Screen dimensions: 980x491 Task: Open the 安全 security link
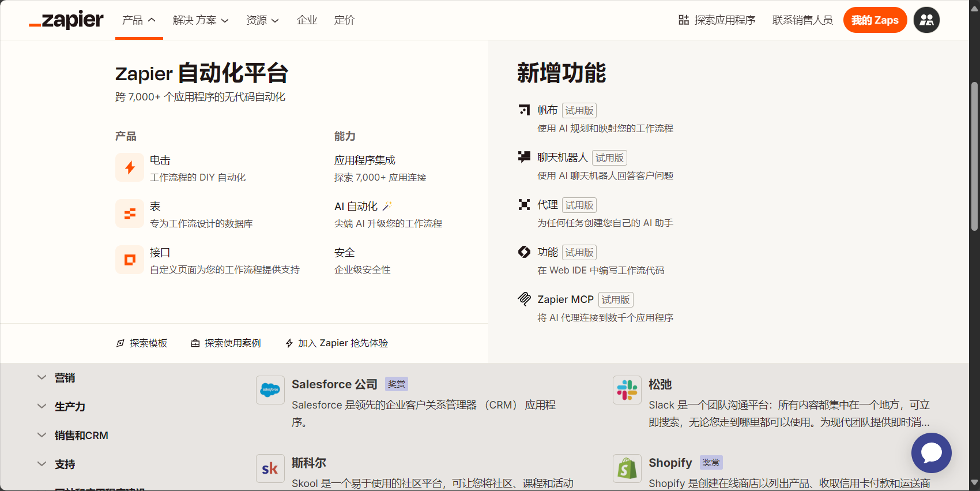click(345, 252)
